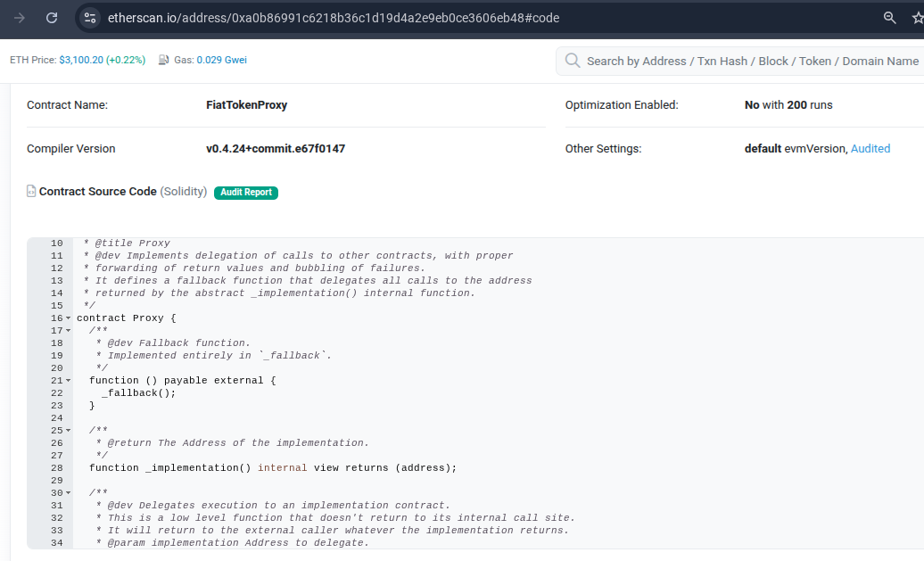Click the file icon beside Contract Source Code
Image resolution: width=924 pixels, height=561 pixels.
31,191
